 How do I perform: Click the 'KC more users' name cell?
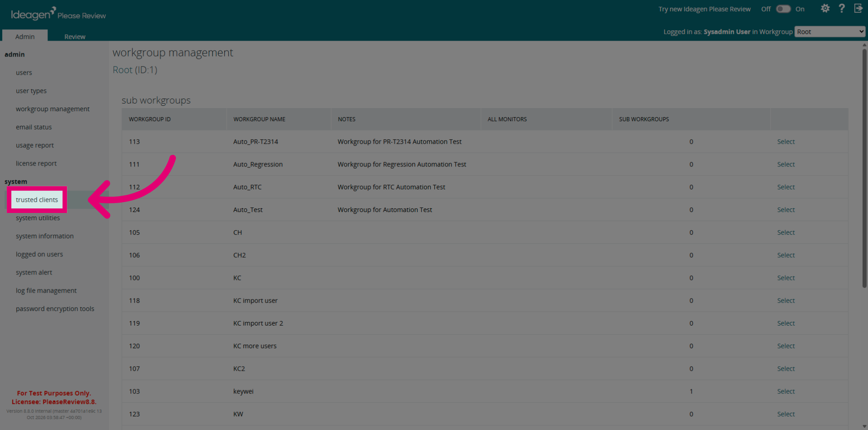click(255, 346)
